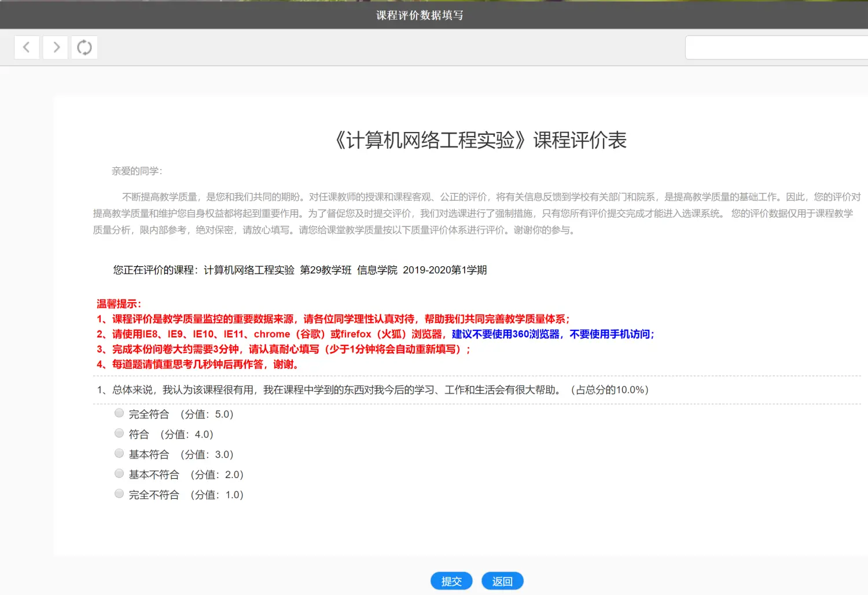Pick the 基本不符合 (2.0) radio option

tap(119, 474)
